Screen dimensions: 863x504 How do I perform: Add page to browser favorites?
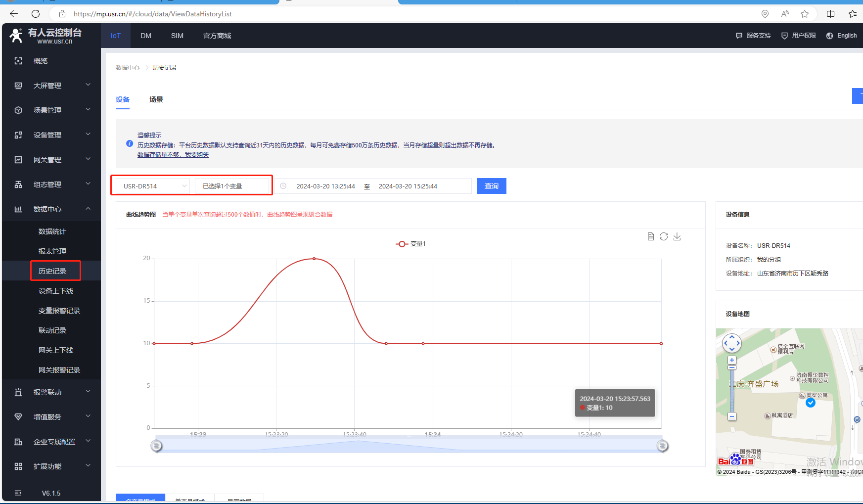[x=805, y=14]
